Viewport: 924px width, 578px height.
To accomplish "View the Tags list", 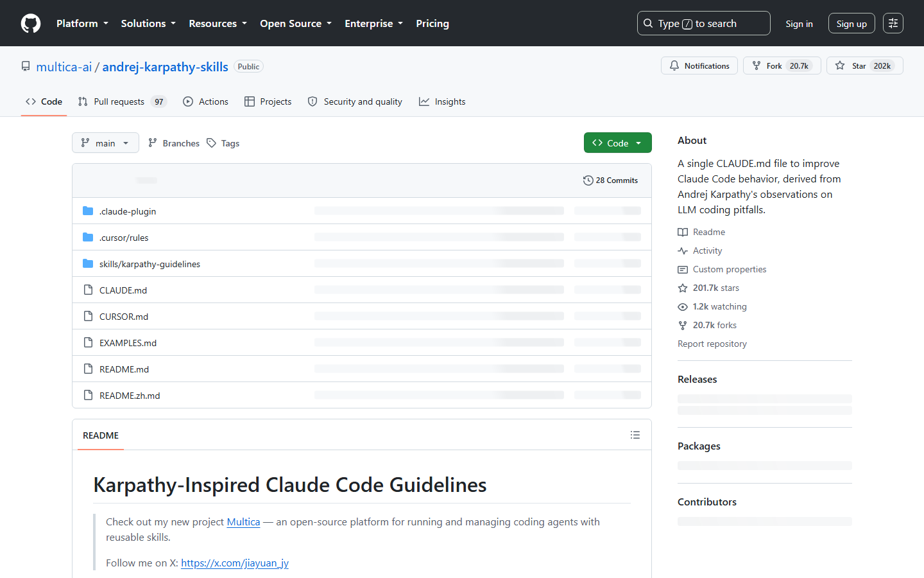I will (x=223, y=143).
